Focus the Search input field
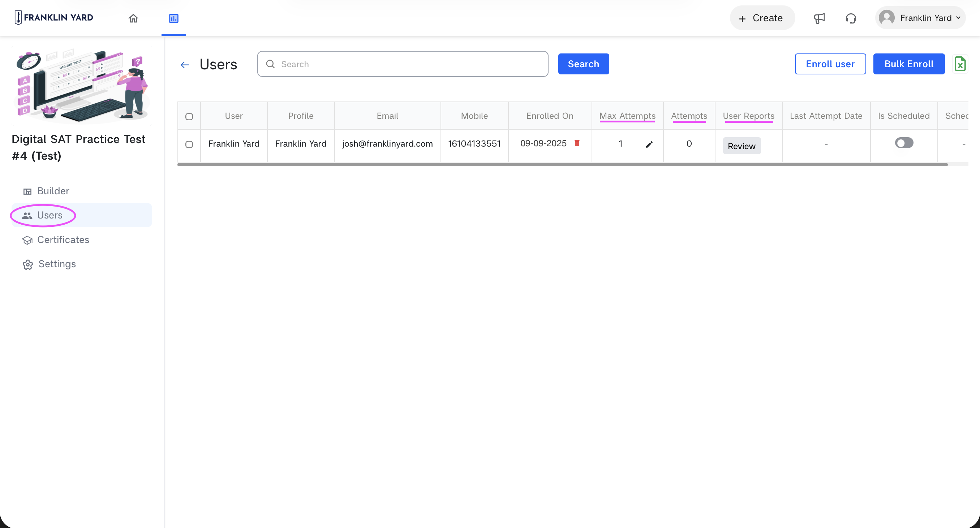 403,64
